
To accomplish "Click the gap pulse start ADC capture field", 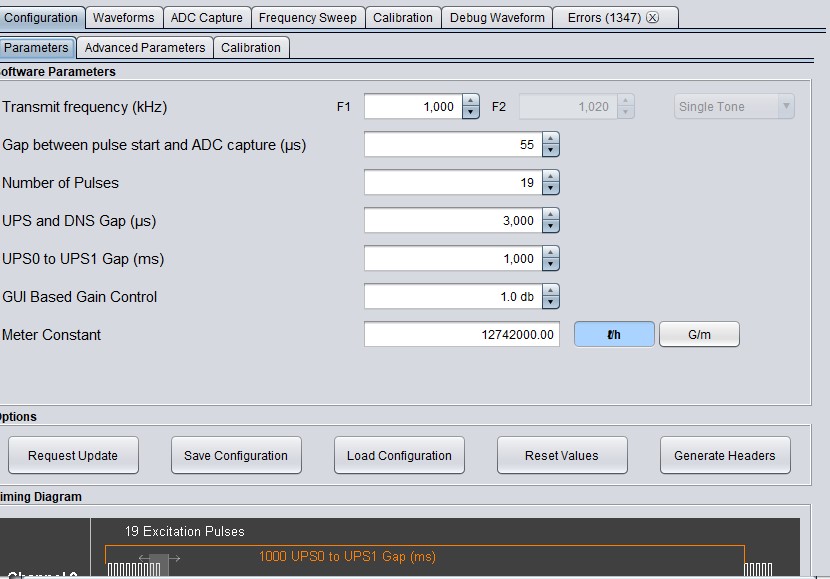I will click(454, 144).
